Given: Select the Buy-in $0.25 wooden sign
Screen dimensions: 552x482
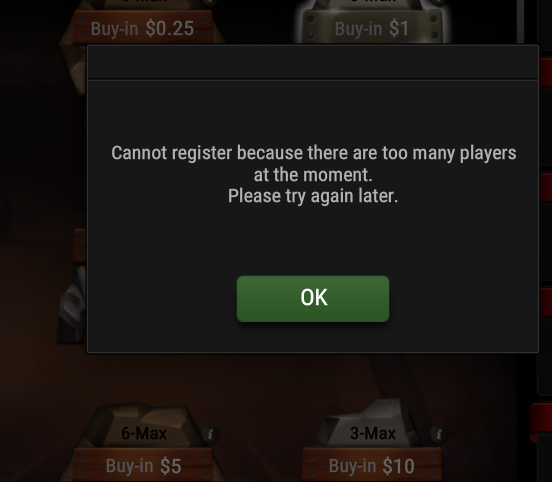Looking at the screenshot, I should 143,28.
